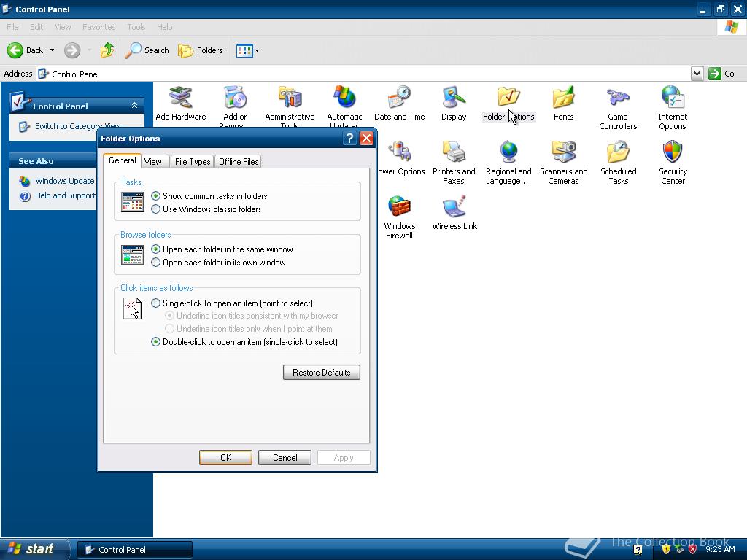Open Wireless Link icon
The height and width of the screenshot is (560, 747).
454,213
